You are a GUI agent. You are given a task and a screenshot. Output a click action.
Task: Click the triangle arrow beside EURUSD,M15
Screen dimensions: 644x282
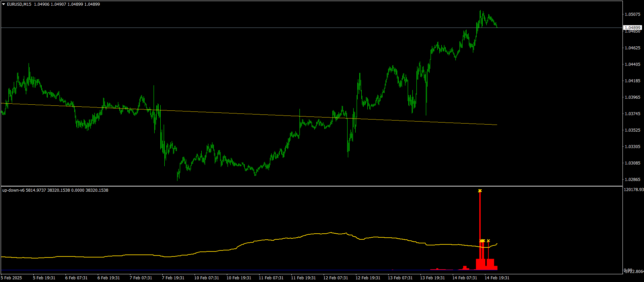pyautogui.click(x=4, y=4)
